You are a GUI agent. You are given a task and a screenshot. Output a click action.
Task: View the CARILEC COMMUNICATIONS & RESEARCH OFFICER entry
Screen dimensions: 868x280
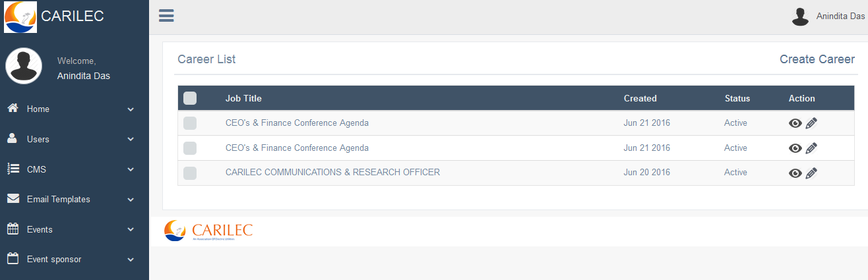click(795, 173)
